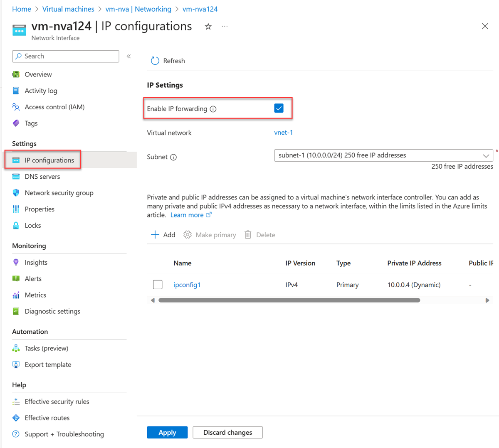This screenshot has width=499, height=448.
Task: Click the Refresh icon in the toolbar
Action: pyautogui.click(x=155, y=61)
